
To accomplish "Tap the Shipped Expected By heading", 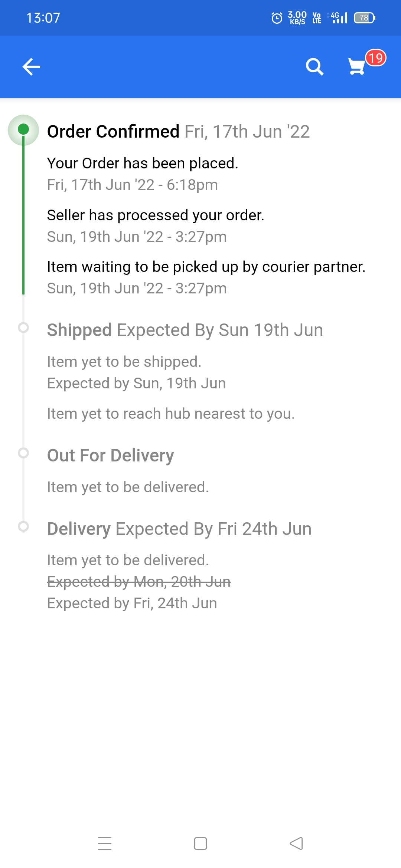I will click(x=185, y=330).
